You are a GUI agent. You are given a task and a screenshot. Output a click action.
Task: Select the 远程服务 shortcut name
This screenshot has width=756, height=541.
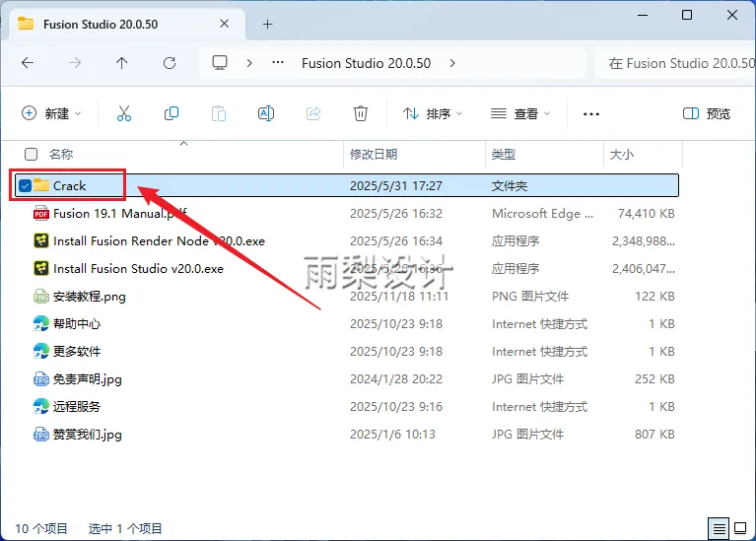pyautogui.click(x=77, y=407)
